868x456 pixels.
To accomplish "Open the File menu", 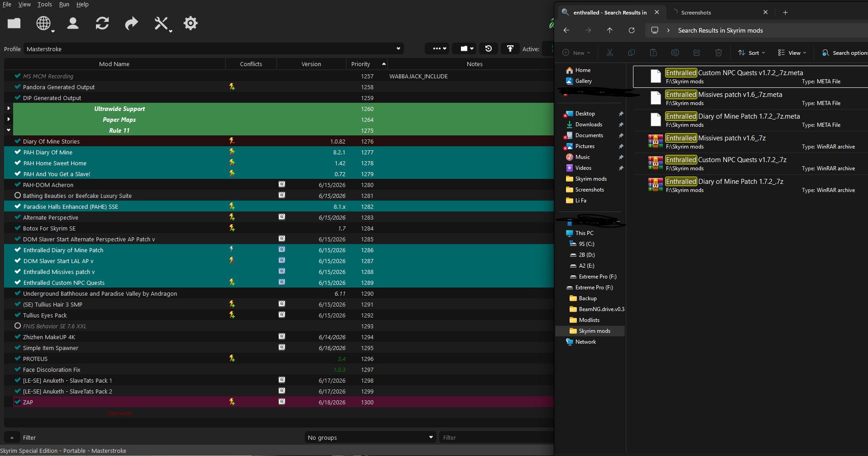I will [7, 5].
